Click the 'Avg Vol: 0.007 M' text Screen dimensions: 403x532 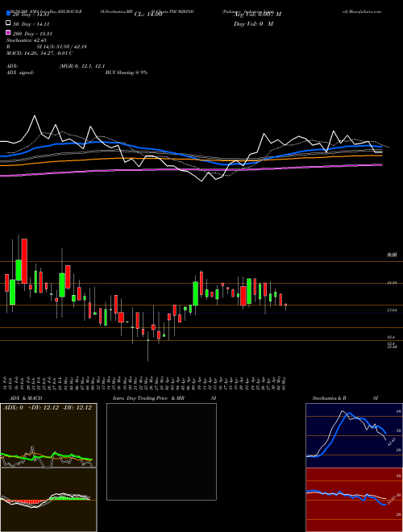[x=257, y=15]
